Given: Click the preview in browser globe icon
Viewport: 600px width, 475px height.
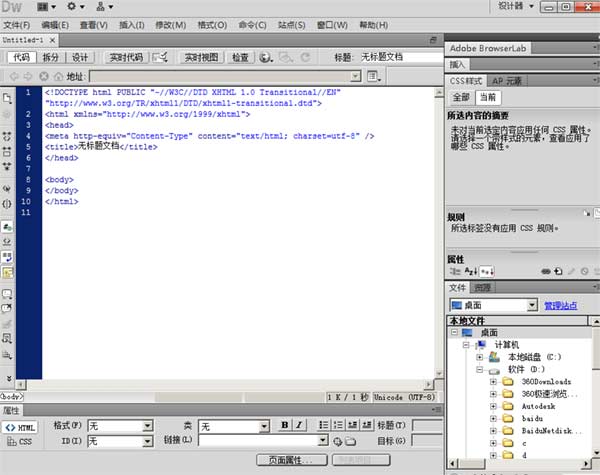Looking at the screenshot, I should [266, 57].
